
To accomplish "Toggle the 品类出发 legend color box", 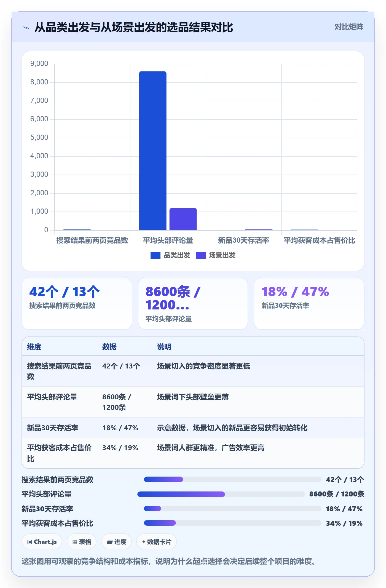I will [155, 255].
